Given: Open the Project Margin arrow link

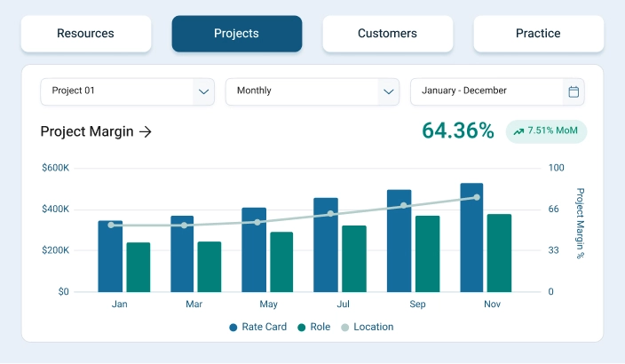Looking at the screenshot, I should coord(146,132).
